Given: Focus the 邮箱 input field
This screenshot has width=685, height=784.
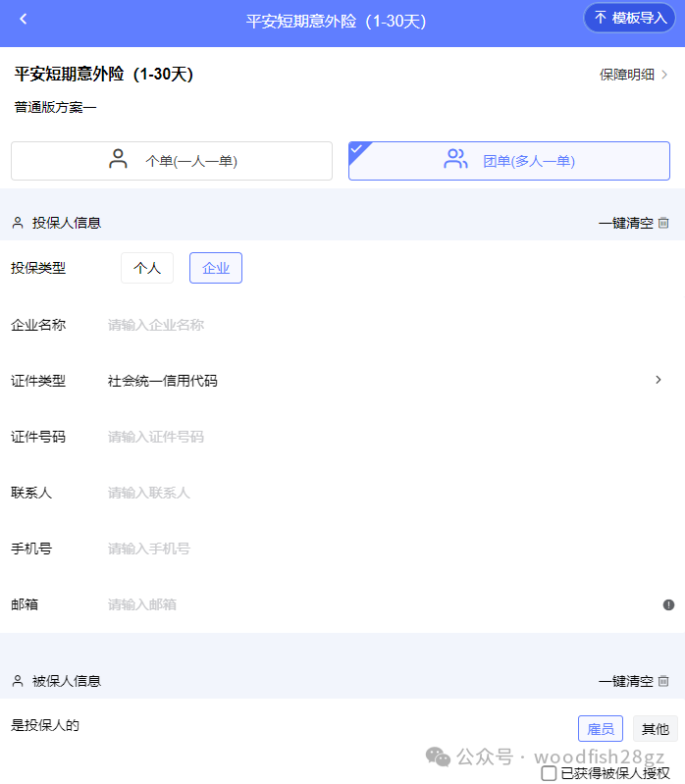Looking at the screenshot, I should click(x=380, y=605).
